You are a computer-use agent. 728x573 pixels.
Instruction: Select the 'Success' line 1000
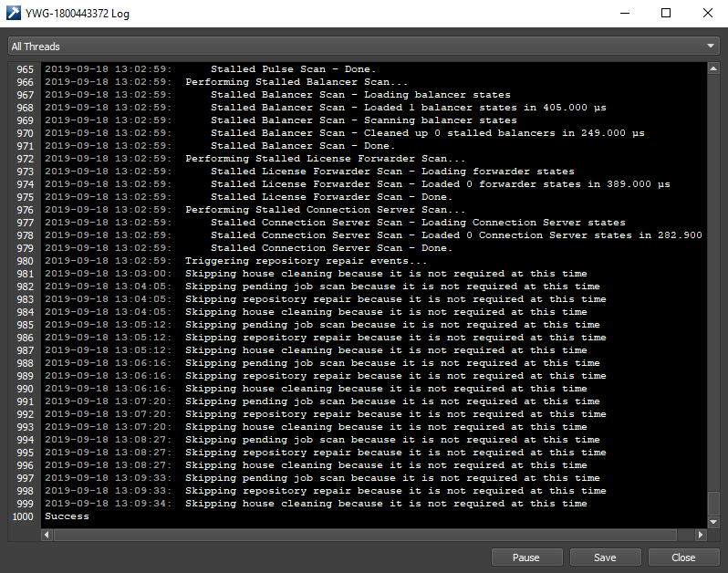67,516
